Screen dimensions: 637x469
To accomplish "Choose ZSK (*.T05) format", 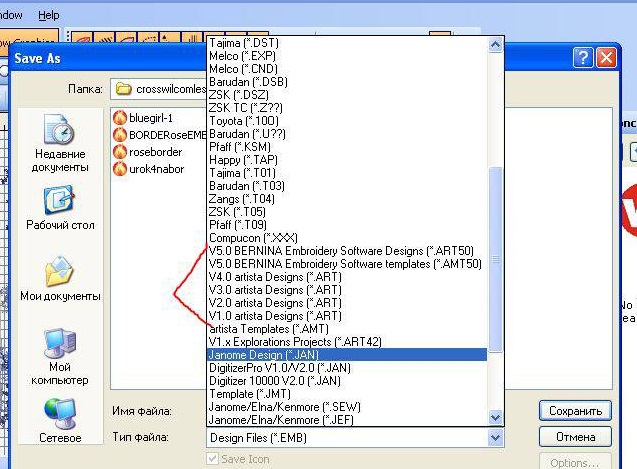I will 347,212.
